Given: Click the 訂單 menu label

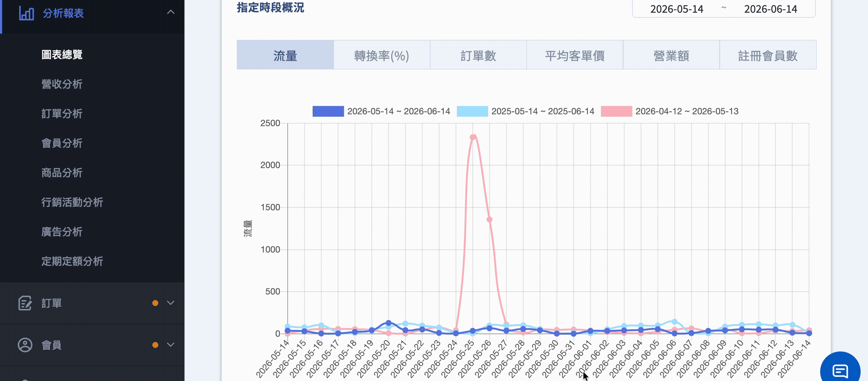Looking at the screenshot, I should click(52, 303).
